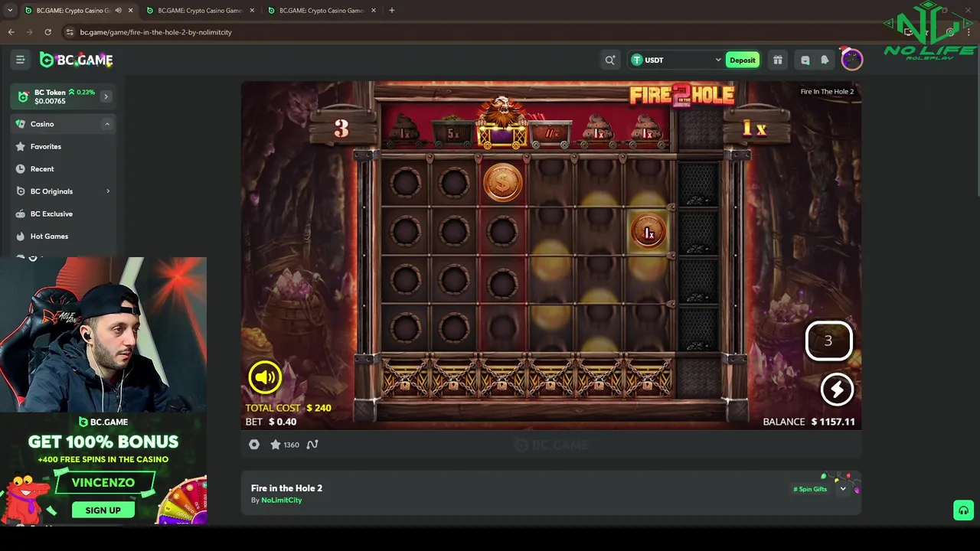Open the search tool

click(610, 60)
